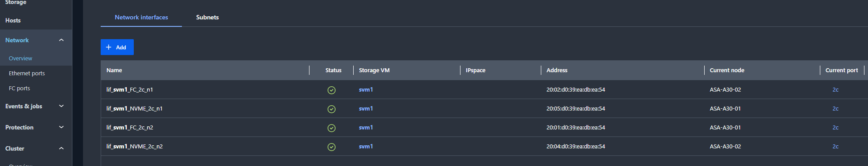Expand the Protection section
The width and height of the screenshot is (868, 166).
61,127
